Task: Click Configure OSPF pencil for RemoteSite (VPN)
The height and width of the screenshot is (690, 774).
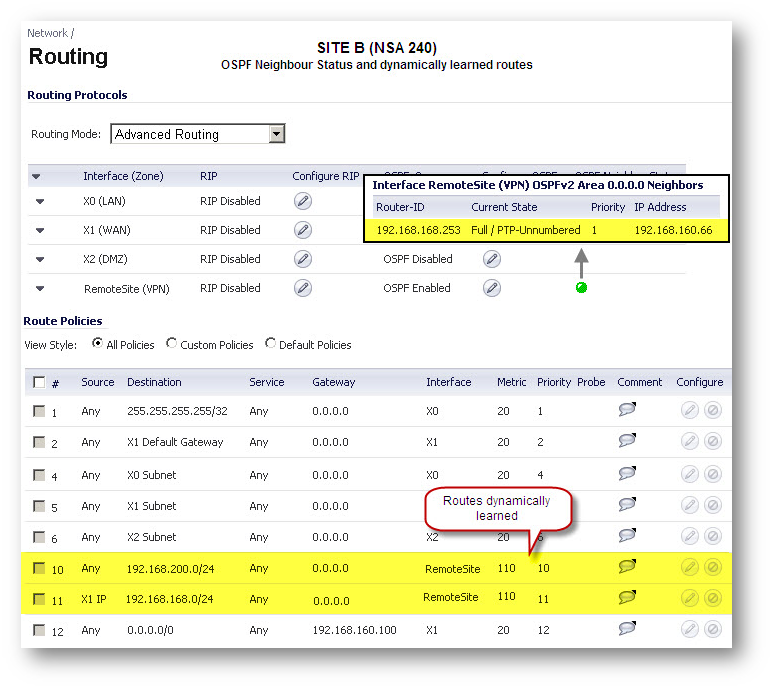Action: pos(491,288)
